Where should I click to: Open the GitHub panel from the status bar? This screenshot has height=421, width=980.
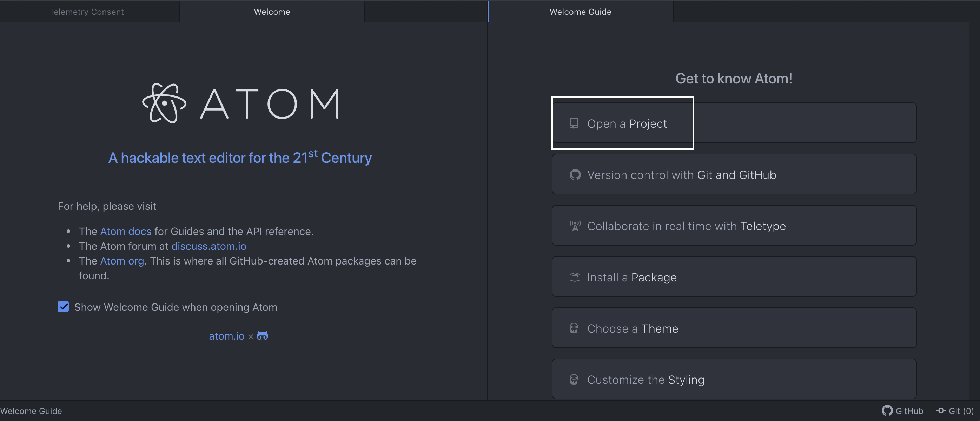[902, 411]
